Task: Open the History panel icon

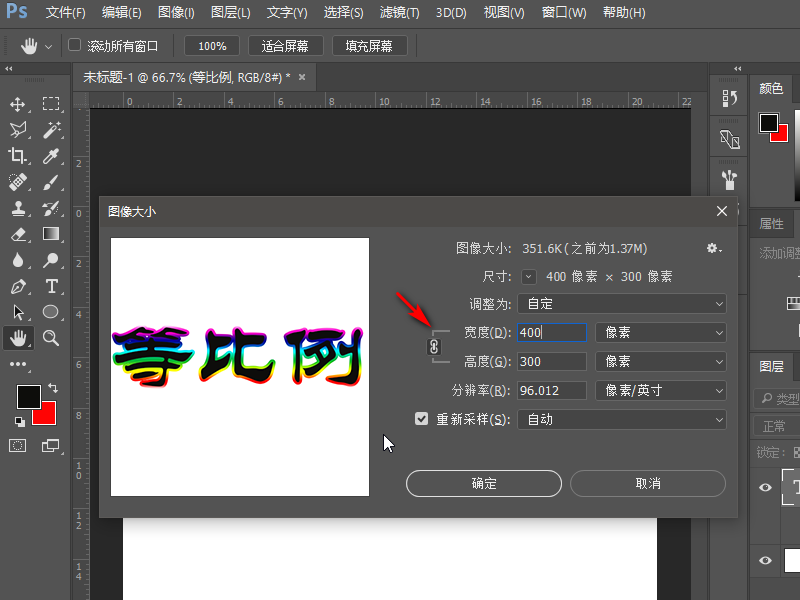Action: [x=730, y=98]
